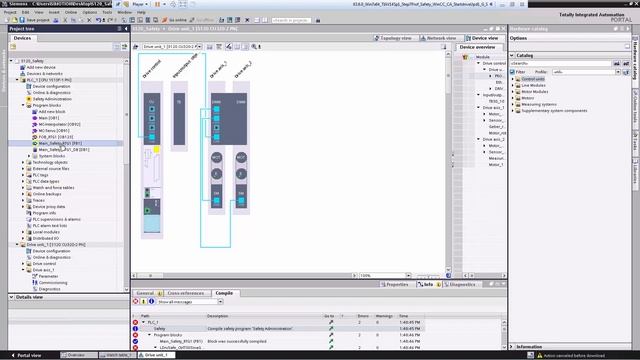Click the Go to arrow for Safety row
This screenshot has width=640, height=360.
pyautogui.click(x=331, y=329)
